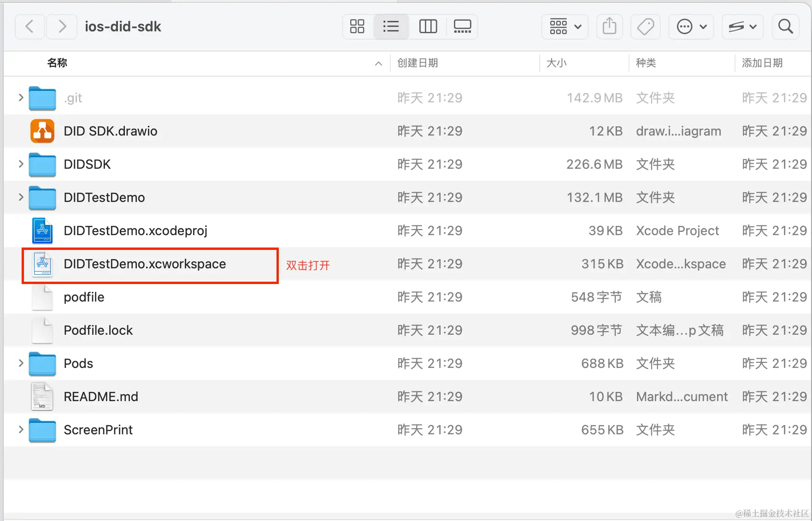This screenshot has width=812, height=521.
Task: Select the README.md file name
Action: (101, 397)
